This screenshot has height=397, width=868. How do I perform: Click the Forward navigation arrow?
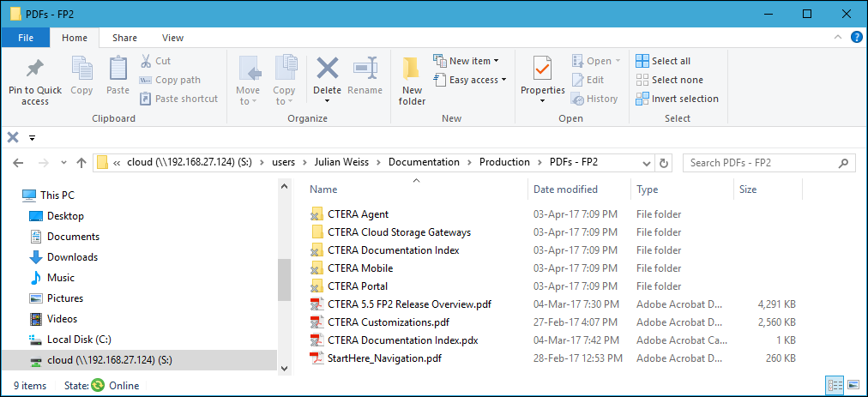click(x=44, y=163)
